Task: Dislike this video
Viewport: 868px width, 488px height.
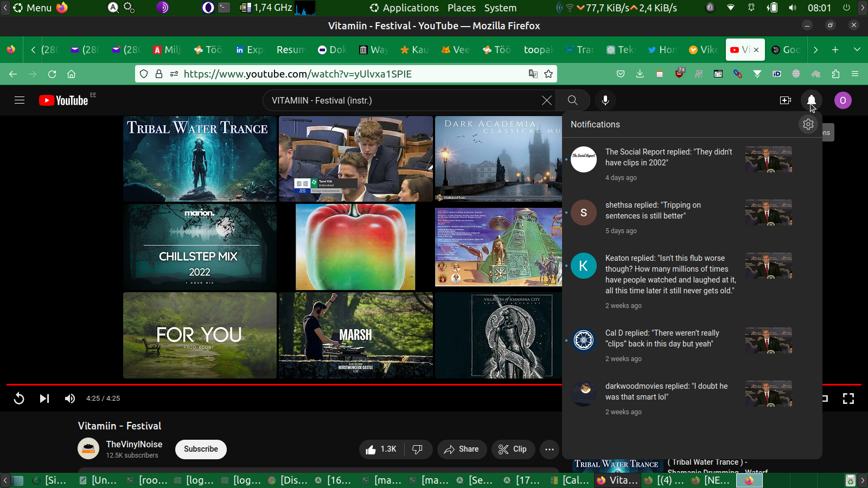Action: click(x=418, y=450)
